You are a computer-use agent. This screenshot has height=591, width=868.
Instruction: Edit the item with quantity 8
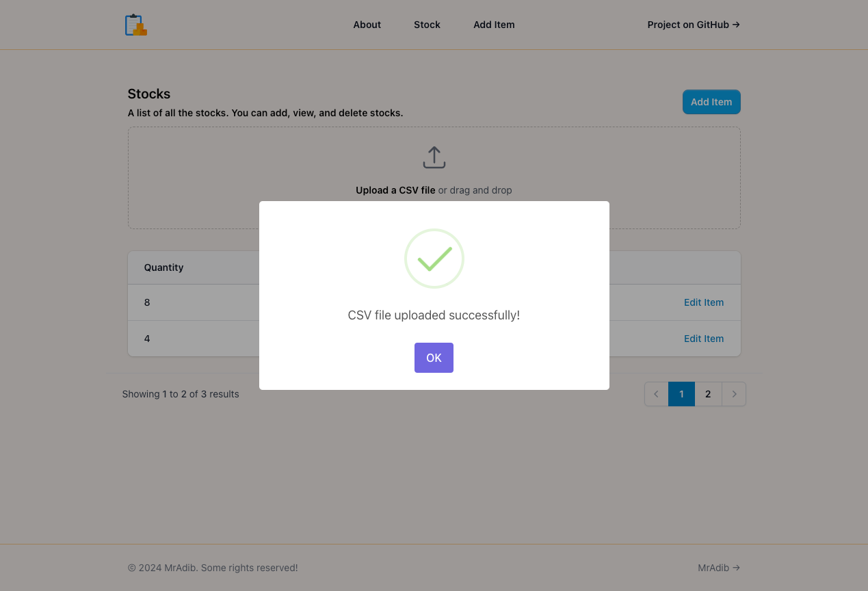[704, 302]
